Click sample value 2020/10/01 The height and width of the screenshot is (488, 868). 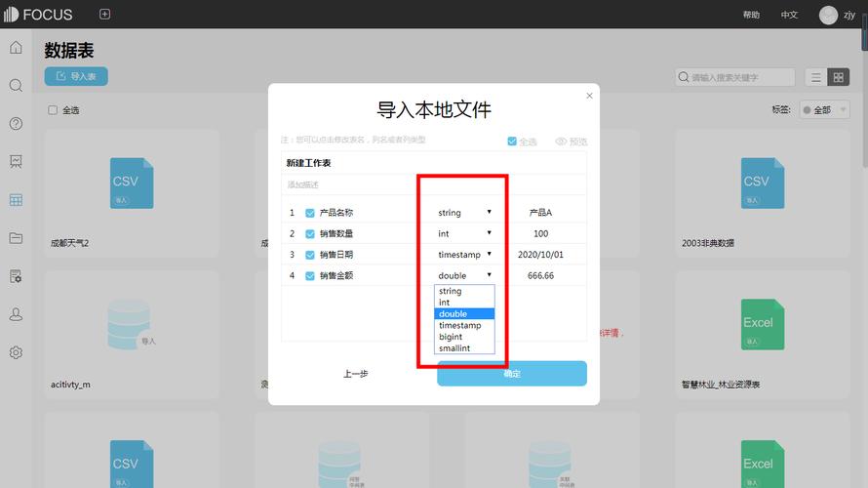pyautogui.click(x=540, y=255)
